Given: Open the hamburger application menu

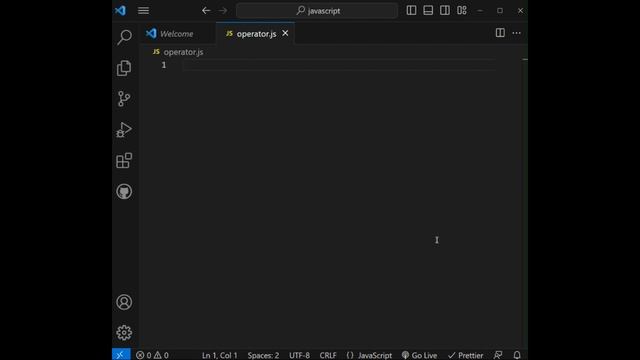Looking at the screenshot, I should click(143, 11).
